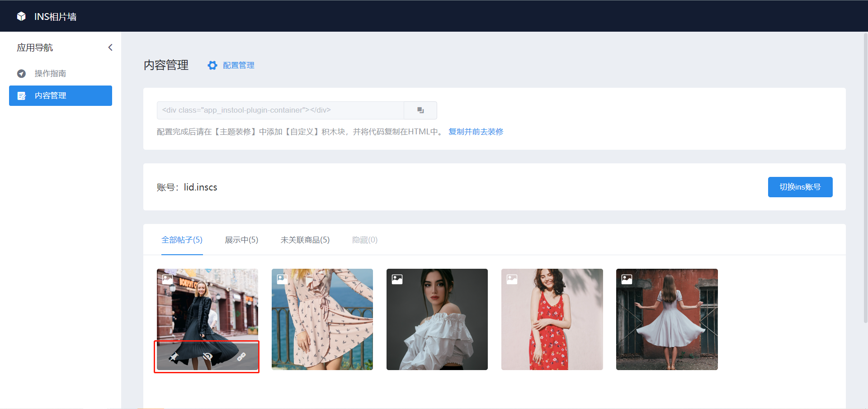Select 内容管理 in the sidebar
The image size is (868, 409).
(61, 95)
